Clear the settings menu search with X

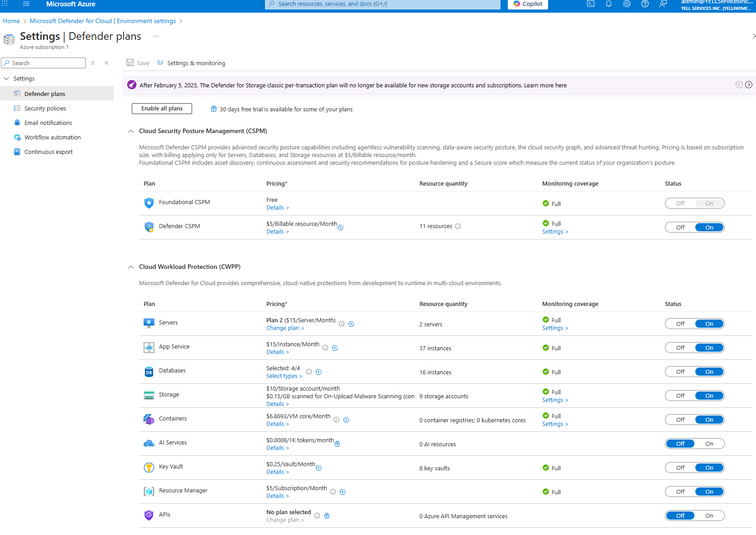[93, 63]
